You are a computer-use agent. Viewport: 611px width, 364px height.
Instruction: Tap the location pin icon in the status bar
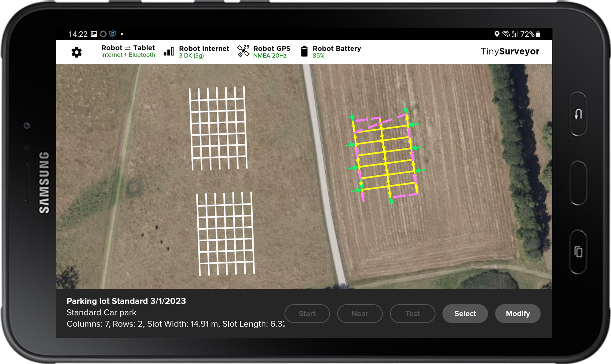[x=496, y=34]
